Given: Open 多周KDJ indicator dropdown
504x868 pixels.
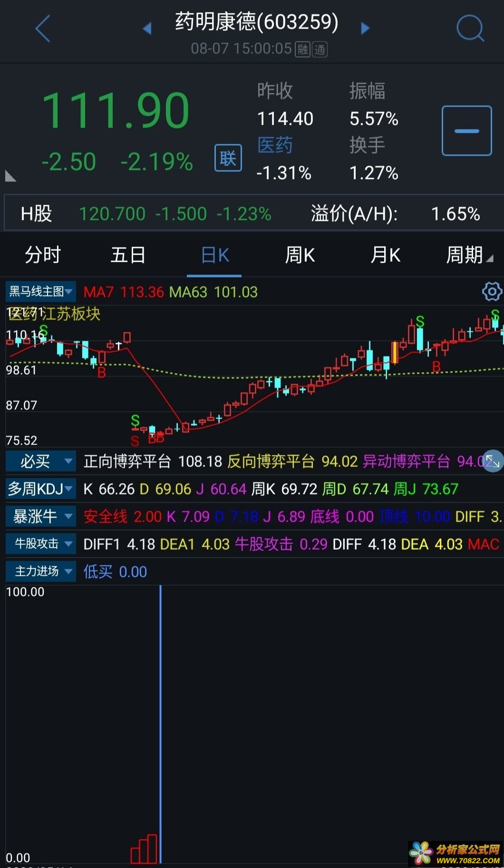Looking at the screenshot, I should point(41,489).
